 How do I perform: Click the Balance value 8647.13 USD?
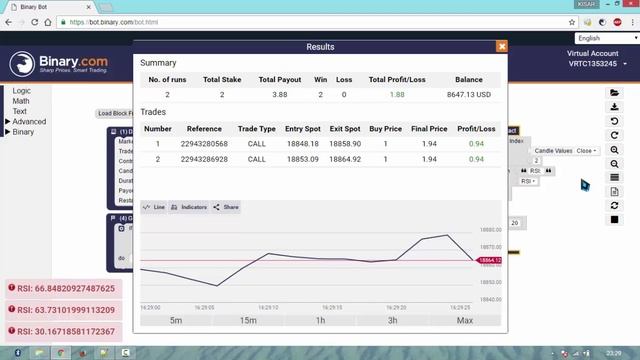(469, 94)
